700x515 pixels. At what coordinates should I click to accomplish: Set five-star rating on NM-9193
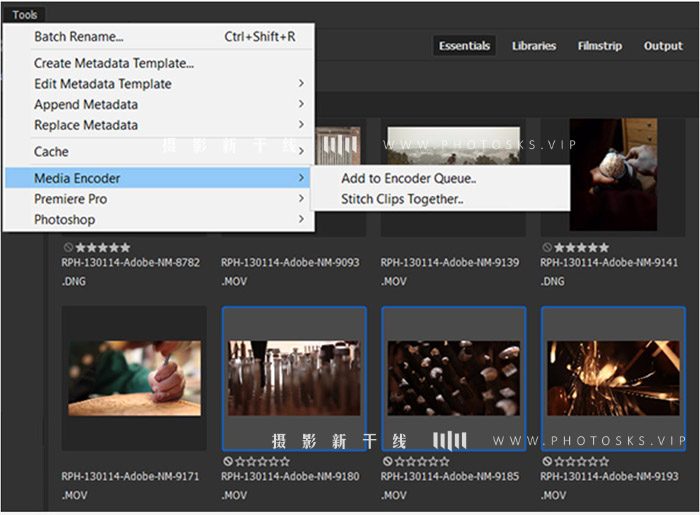click(604, 461)
